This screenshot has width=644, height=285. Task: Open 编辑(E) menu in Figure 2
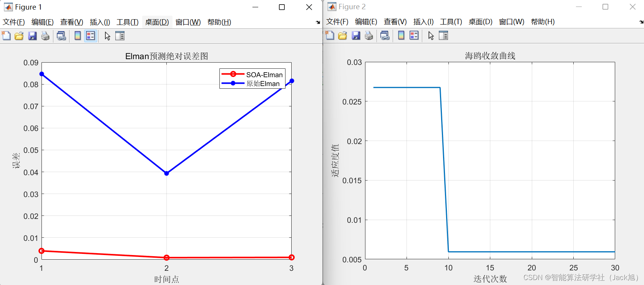[366, 22]
